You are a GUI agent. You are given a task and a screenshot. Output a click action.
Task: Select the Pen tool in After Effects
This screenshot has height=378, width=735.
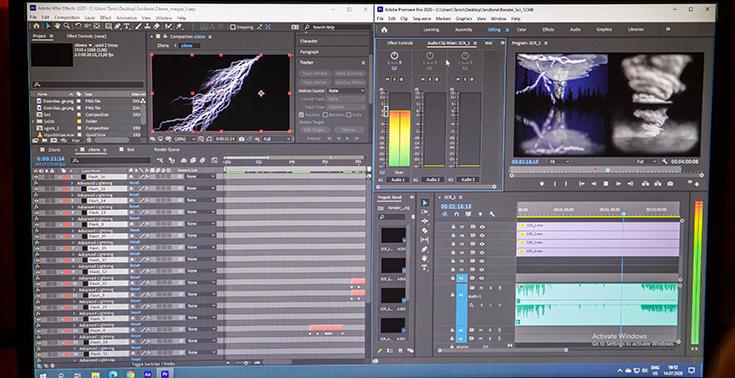pos(118,26)
